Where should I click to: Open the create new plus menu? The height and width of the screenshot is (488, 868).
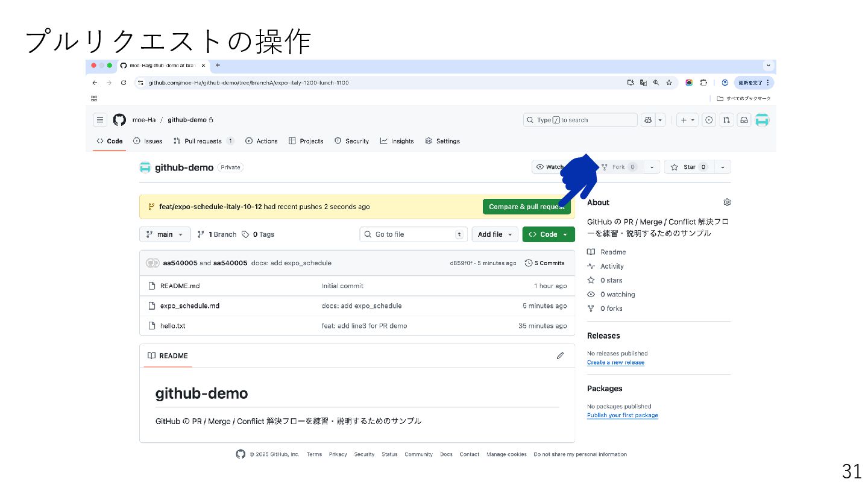tap(687, 120)
